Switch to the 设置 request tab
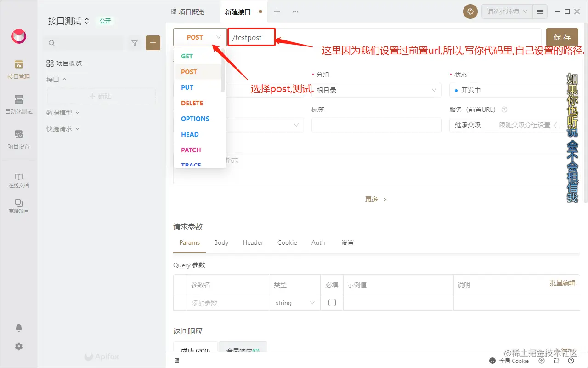The image size is (588, 368). point(347,242)
